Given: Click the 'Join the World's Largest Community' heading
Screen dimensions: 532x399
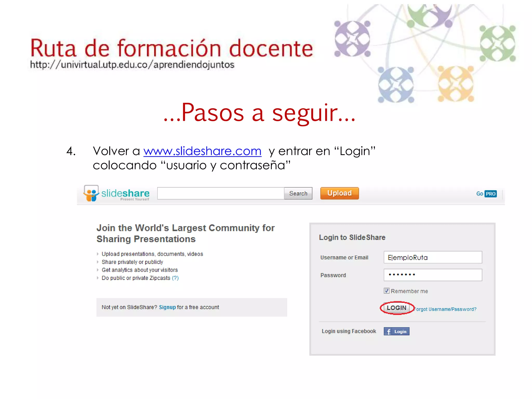Looking at the screenshot, I should [x=185, y=233].
